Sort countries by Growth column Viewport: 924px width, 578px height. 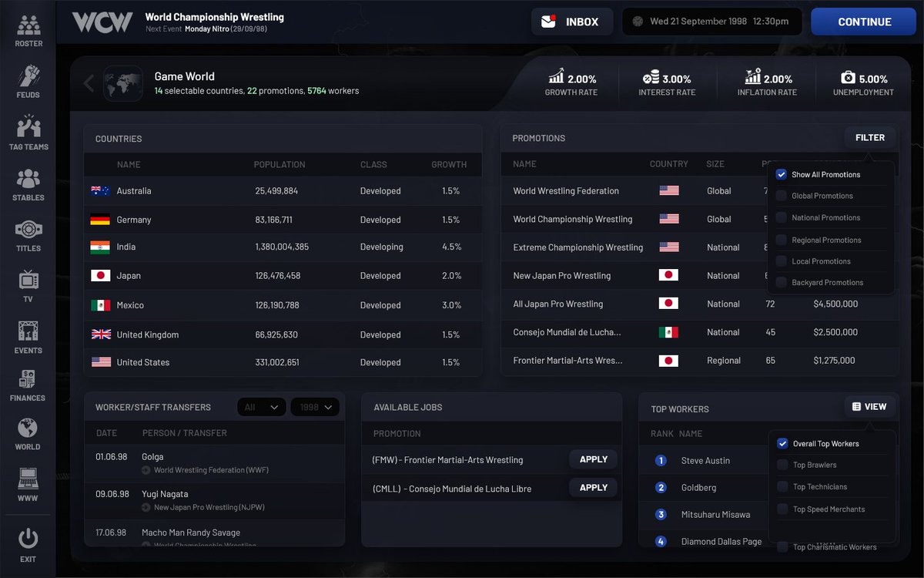(449, 164)
